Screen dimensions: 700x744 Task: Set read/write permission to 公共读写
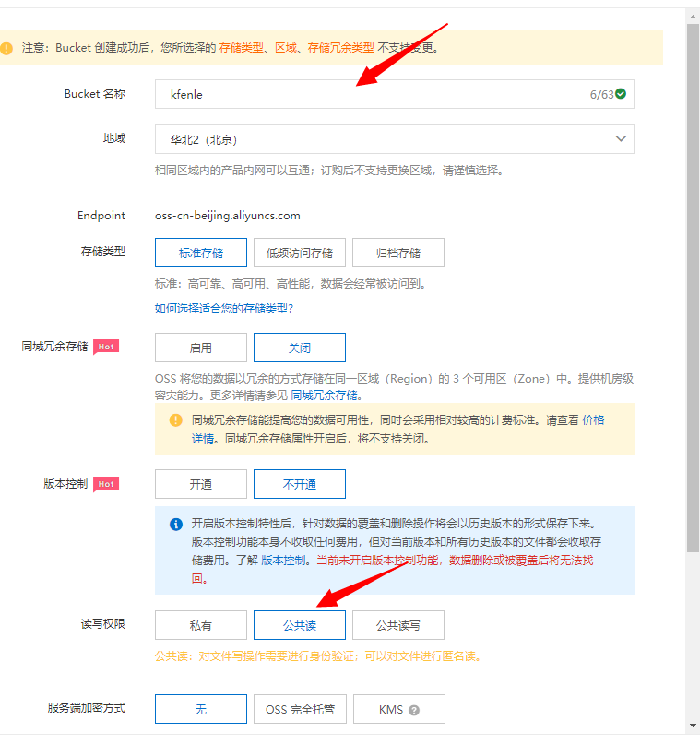tap(398, 625)
